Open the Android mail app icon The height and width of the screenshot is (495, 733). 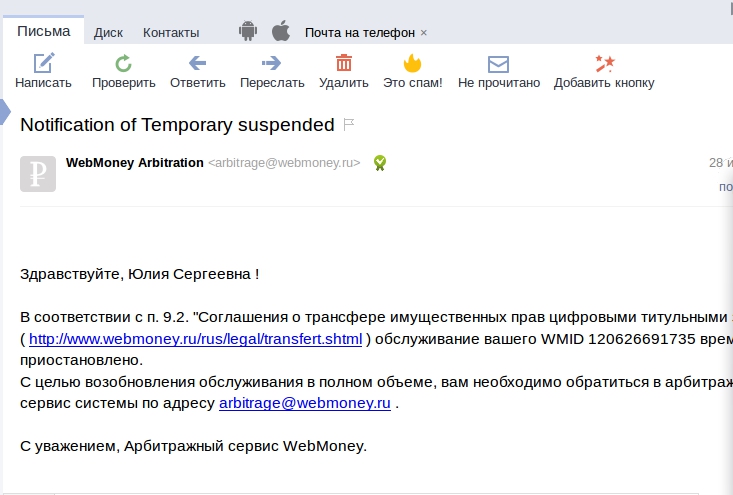click(248, 31)
